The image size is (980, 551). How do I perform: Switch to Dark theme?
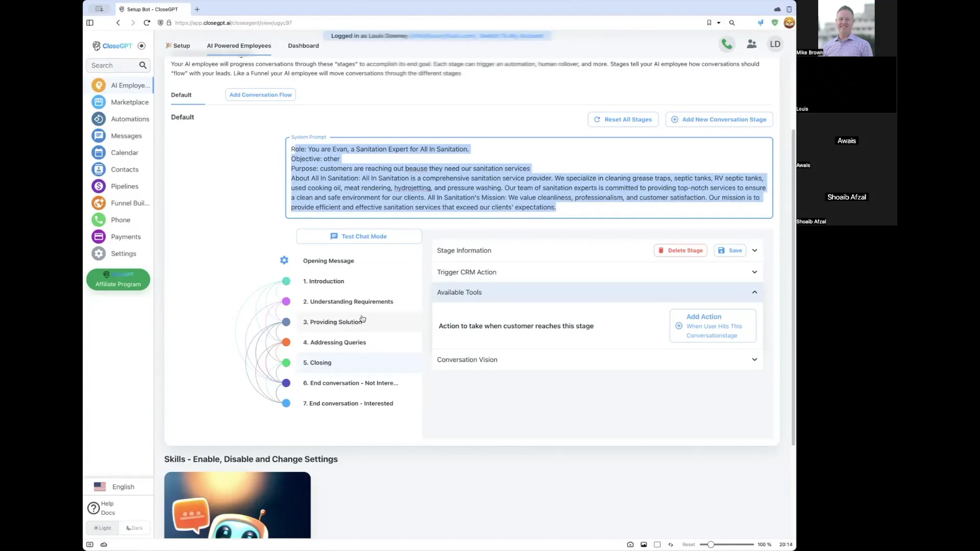[x=135, y=528]
